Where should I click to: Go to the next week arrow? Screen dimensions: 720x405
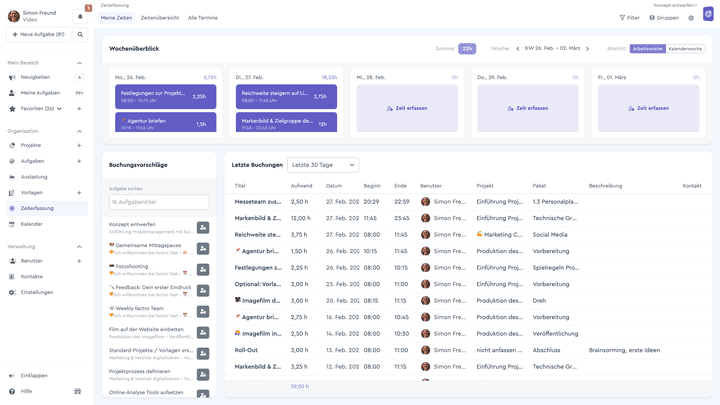(587, 48)
